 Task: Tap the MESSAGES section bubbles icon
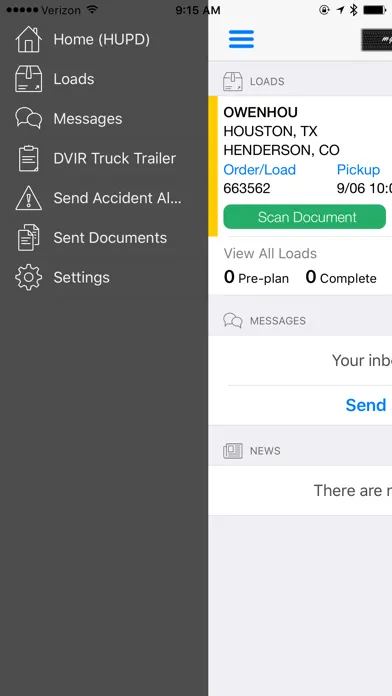tap(233, 320)
